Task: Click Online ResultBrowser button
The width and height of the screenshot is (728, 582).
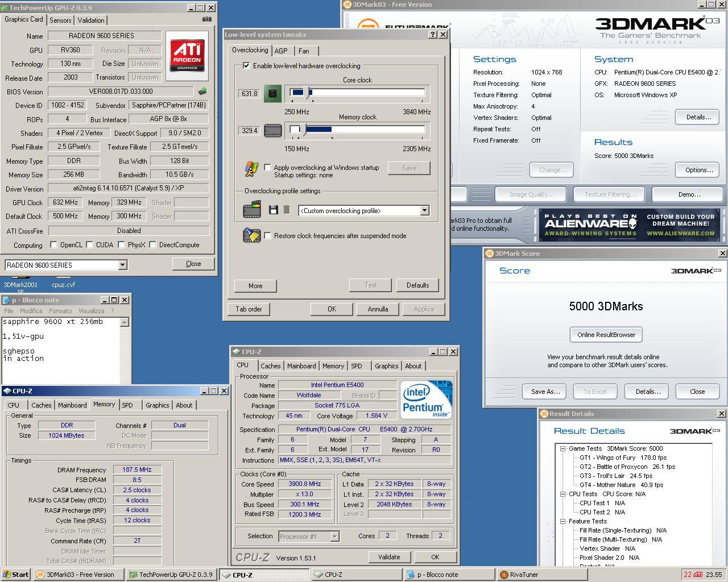Action: pyautogui.click(x=606, y=335)
